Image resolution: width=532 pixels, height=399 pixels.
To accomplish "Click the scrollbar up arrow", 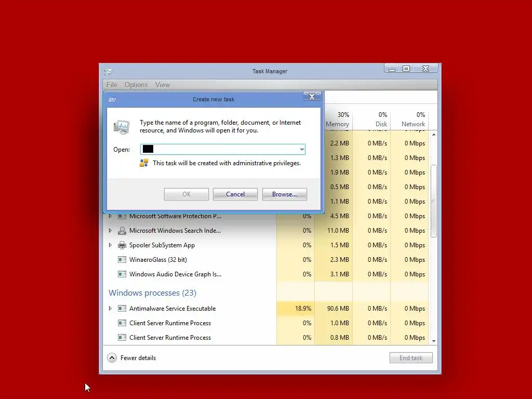I will coord(434,135).
